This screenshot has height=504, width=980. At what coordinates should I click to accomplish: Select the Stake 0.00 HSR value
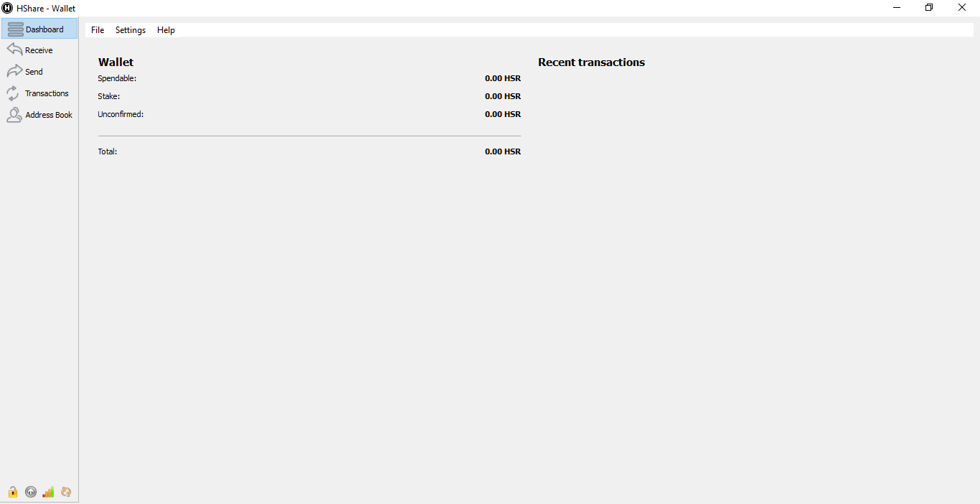coord(503,96)
